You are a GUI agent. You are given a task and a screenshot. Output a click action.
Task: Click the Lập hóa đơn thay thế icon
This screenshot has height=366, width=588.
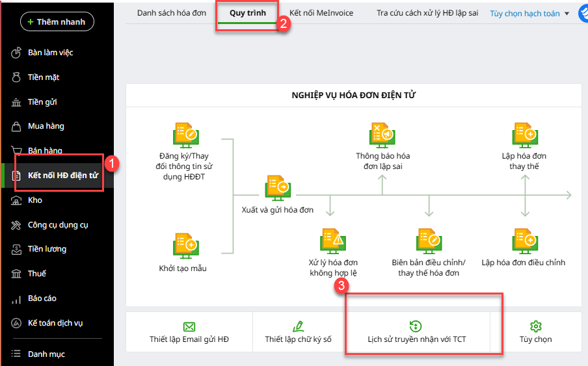(524, 135)
